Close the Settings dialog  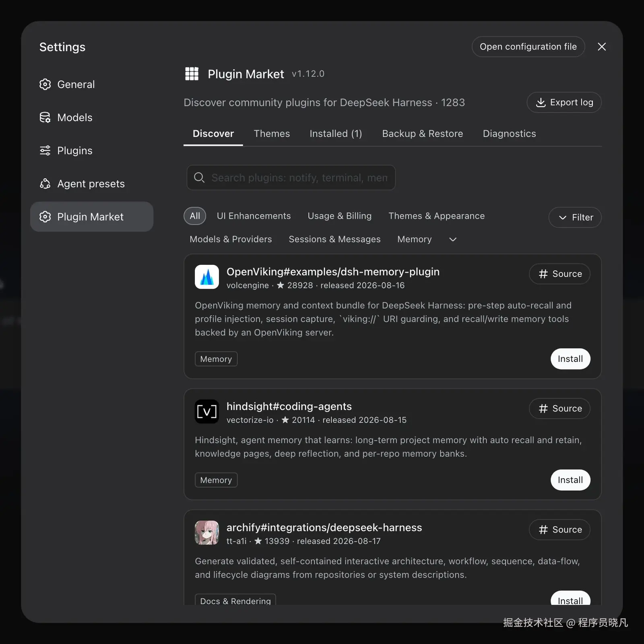click(x=602, y=47)
